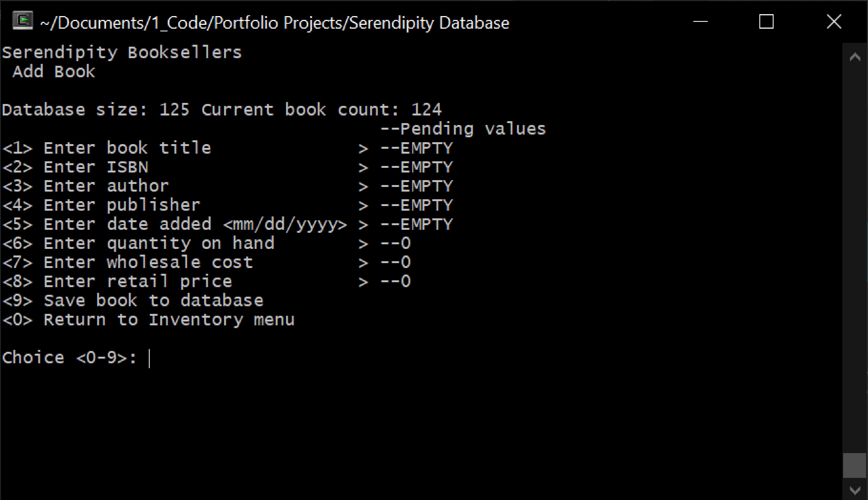
Task: Click '<3> Enter author' line
Action: 86,186
